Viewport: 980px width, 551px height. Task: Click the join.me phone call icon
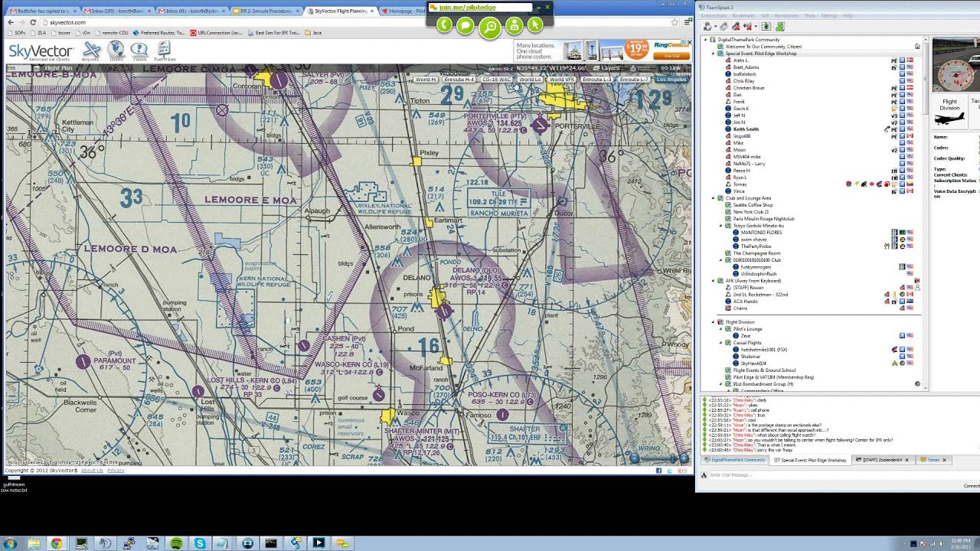[x=443, y=25]
